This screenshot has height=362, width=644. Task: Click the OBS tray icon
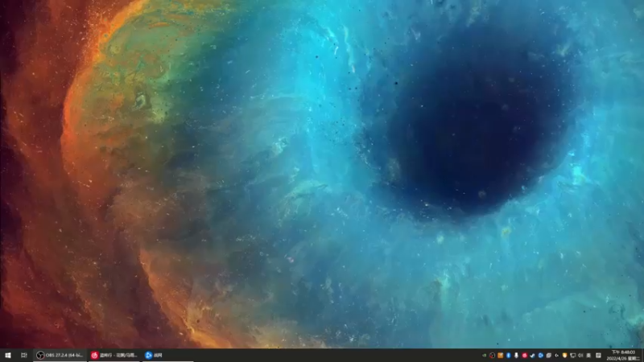[492, 356]
